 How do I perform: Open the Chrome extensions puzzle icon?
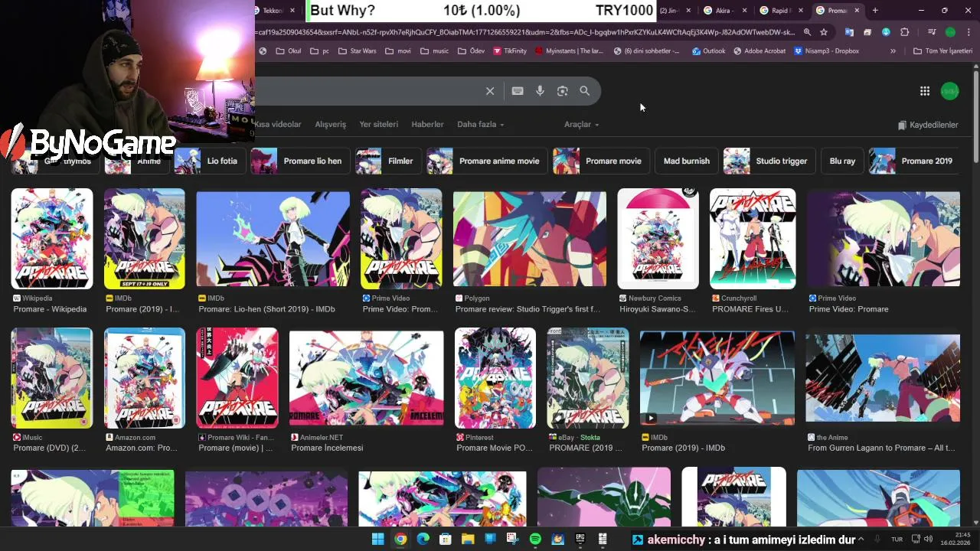point(905,32)
